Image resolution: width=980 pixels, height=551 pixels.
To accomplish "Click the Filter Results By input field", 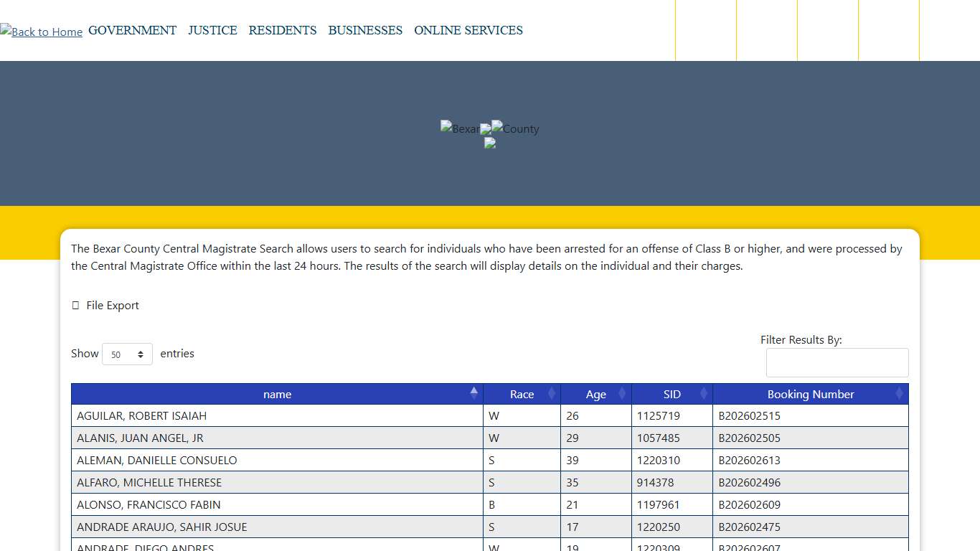I will tap(837, 362).
